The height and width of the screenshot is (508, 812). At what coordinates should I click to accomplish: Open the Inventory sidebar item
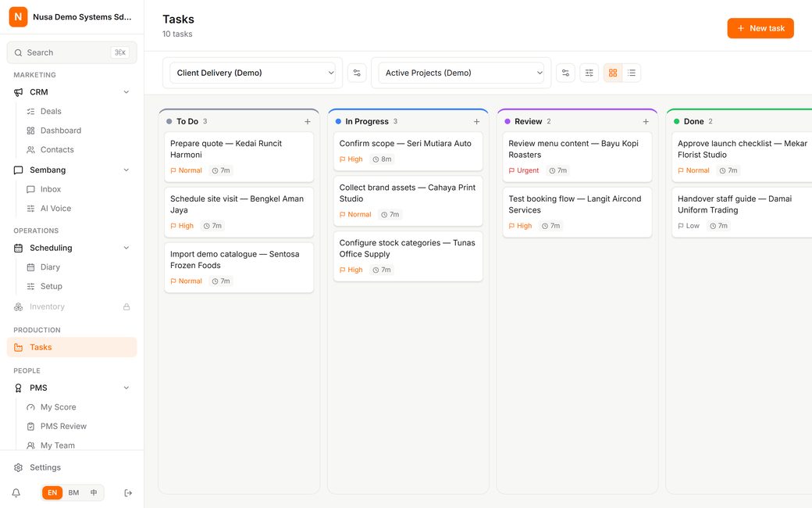point(72,307)
